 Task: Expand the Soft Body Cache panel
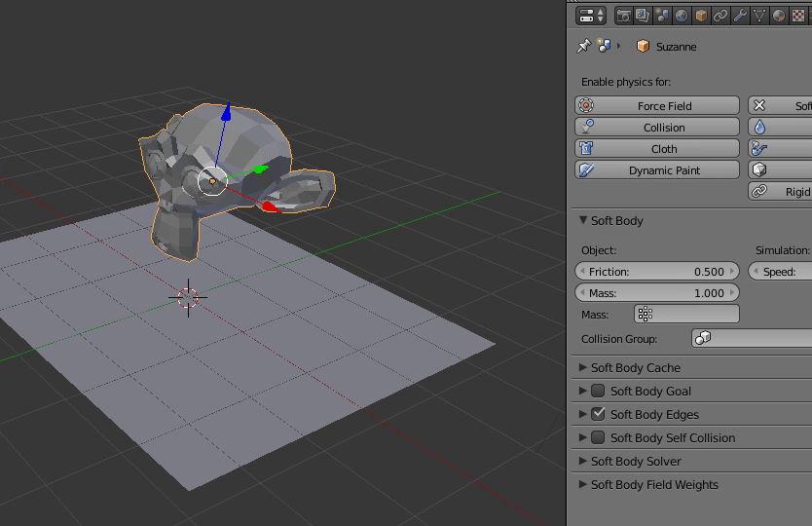click(583, 367)
